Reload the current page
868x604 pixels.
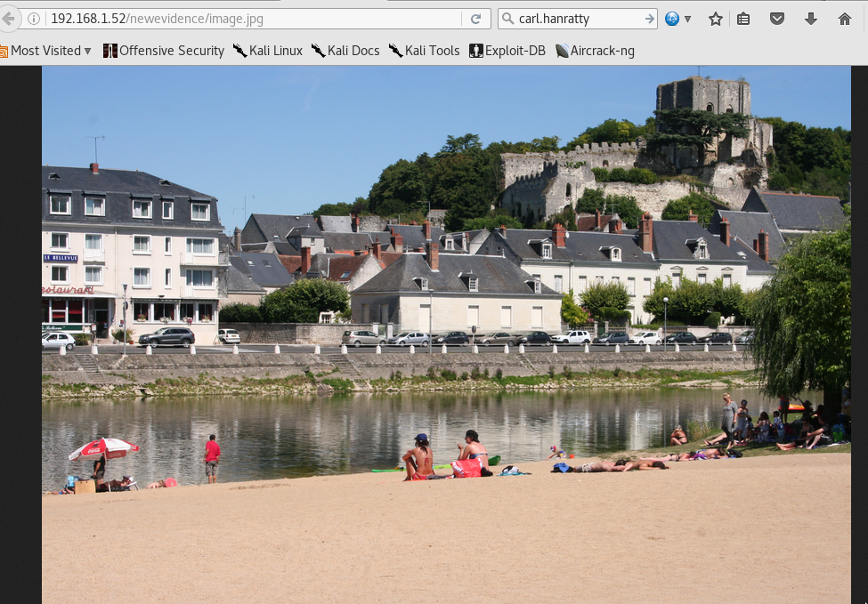(x=475, y=19)
